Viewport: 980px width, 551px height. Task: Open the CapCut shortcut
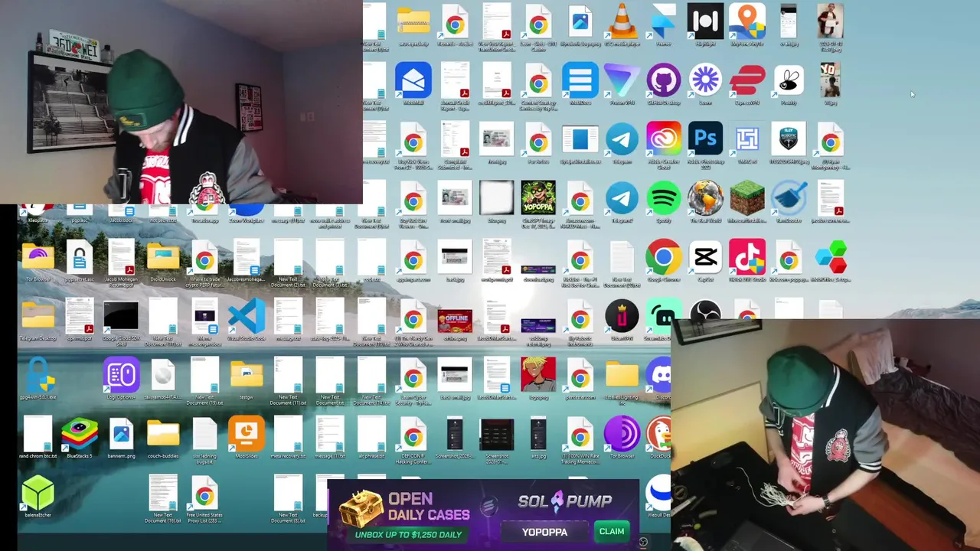tap(705, 257)
